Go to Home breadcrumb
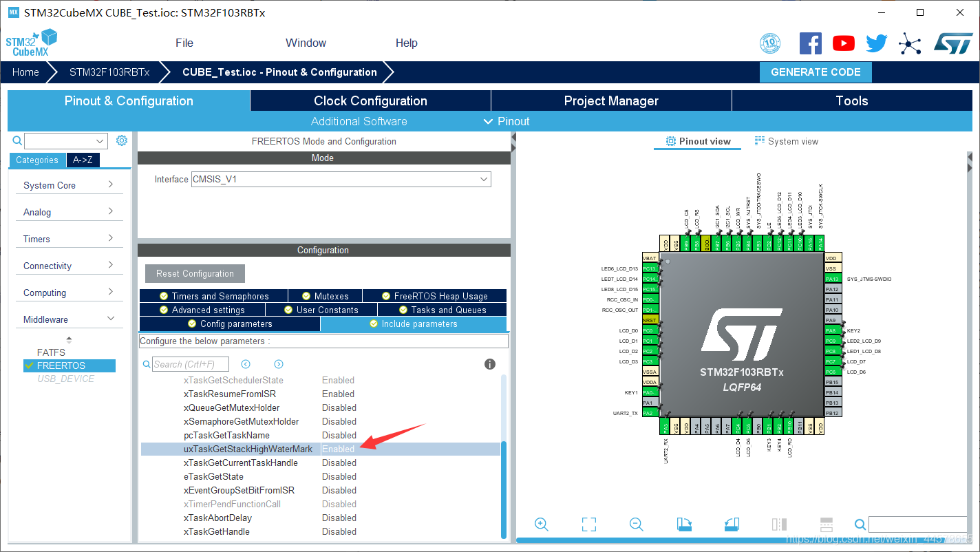The width and height of the screenshot is (980, 552). point(25,72)
